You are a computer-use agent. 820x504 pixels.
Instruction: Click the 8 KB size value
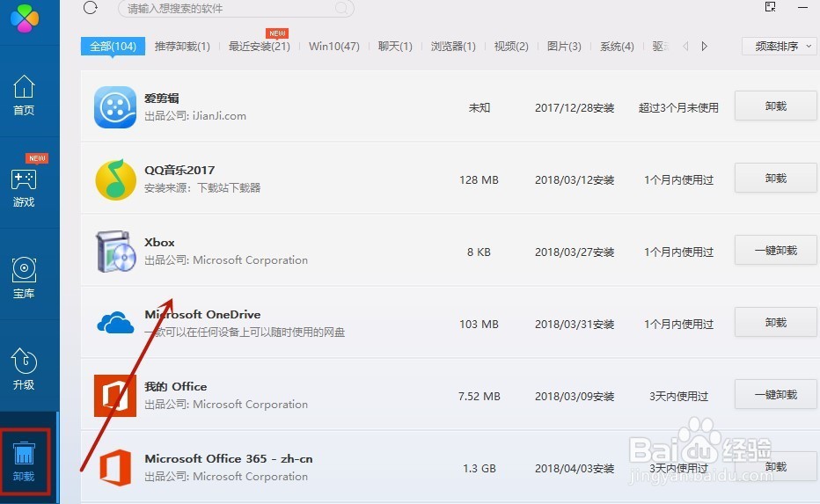coord(479,252)
